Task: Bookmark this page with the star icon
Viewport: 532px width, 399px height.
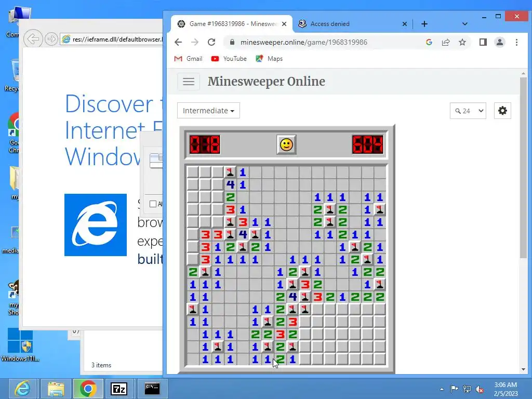Action: tap(462, 42)
